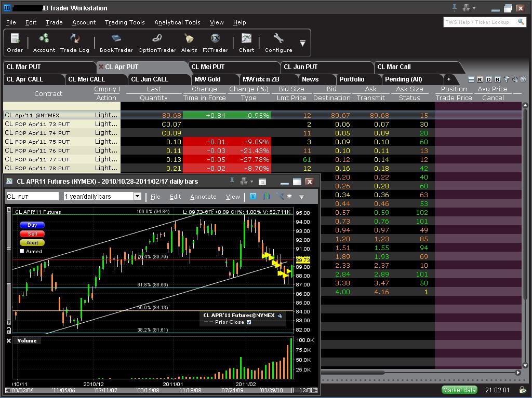Click the filter funnel icon
The height and width of the screenshot is (398, 532).
(x=507, y=79)
